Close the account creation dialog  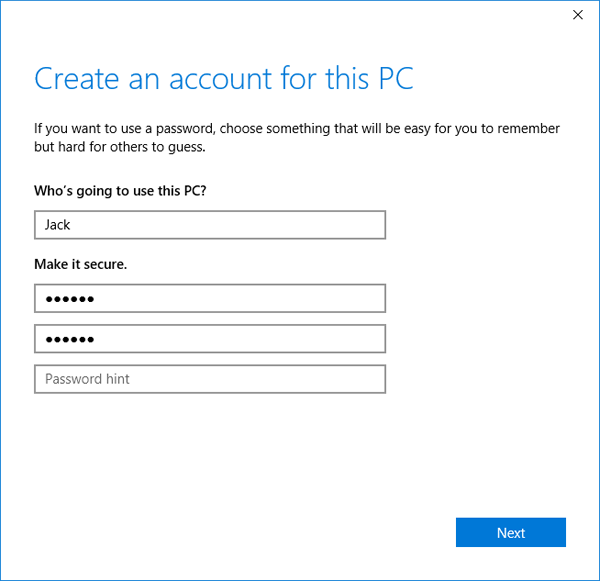[577, 15]
